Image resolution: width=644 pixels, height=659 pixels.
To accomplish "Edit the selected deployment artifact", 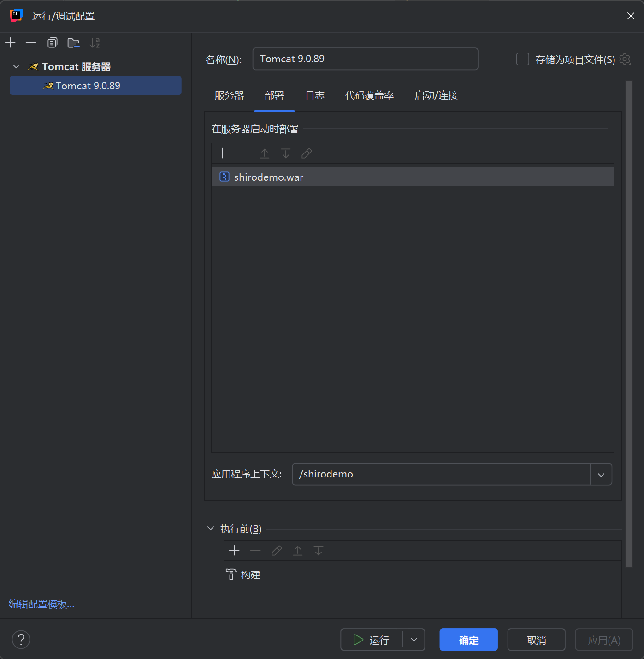I will click(307, 153).
